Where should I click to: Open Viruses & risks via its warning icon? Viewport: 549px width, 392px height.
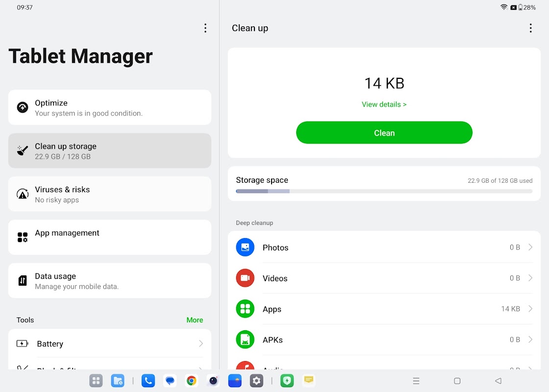(22, 194)
